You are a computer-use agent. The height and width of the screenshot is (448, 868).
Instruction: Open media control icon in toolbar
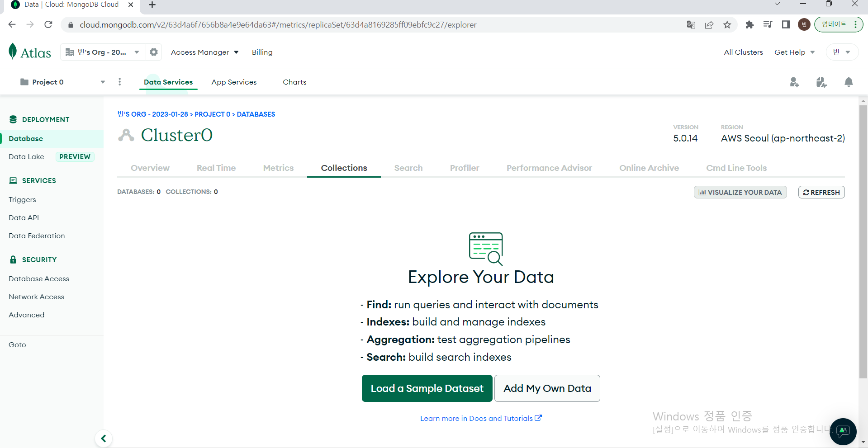pos(768,24)
